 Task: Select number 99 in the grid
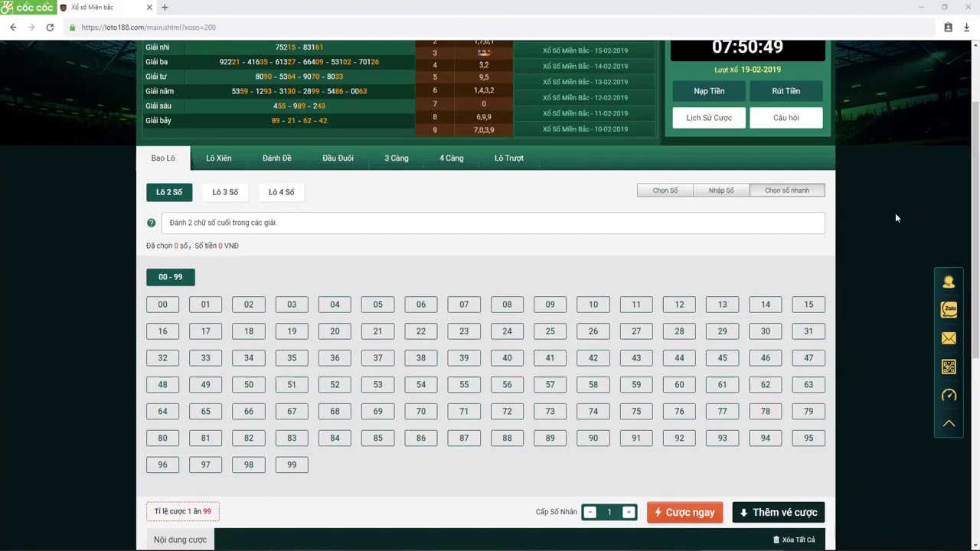(x=292, y=465)
